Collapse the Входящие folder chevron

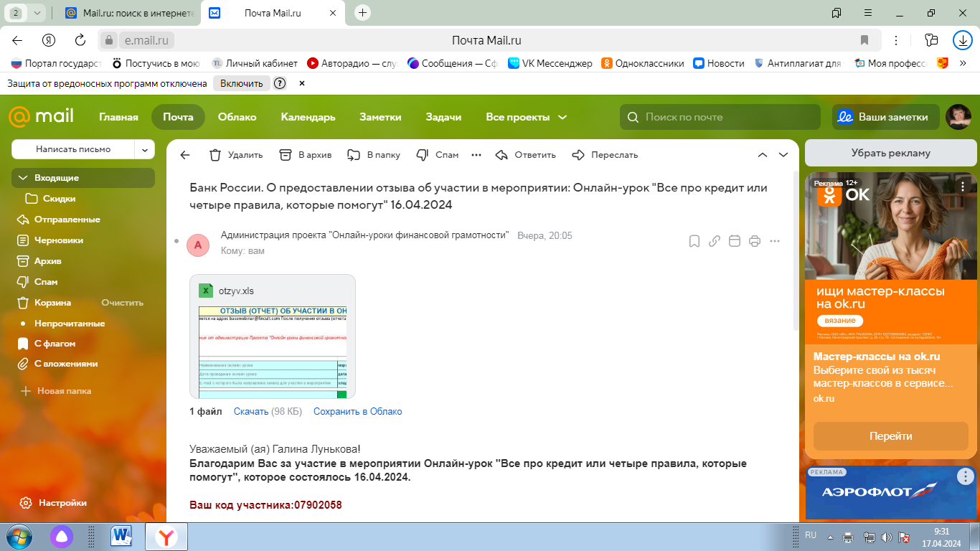[x=22, y=178]
